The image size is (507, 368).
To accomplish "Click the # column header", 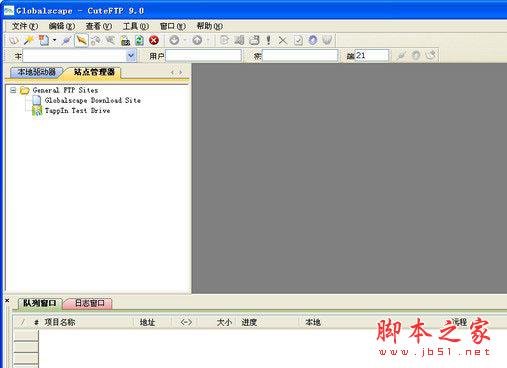I will [36, 322].
